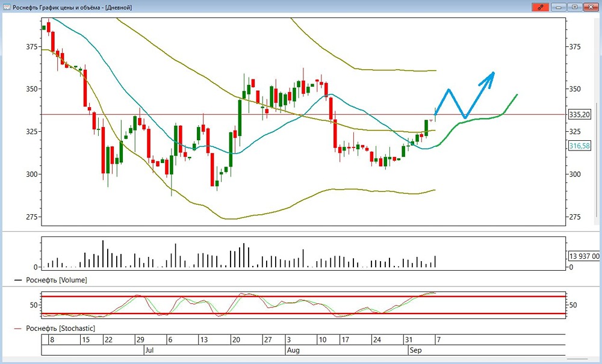Minimize the Роснефть chart window

click(x=559, y=7)
